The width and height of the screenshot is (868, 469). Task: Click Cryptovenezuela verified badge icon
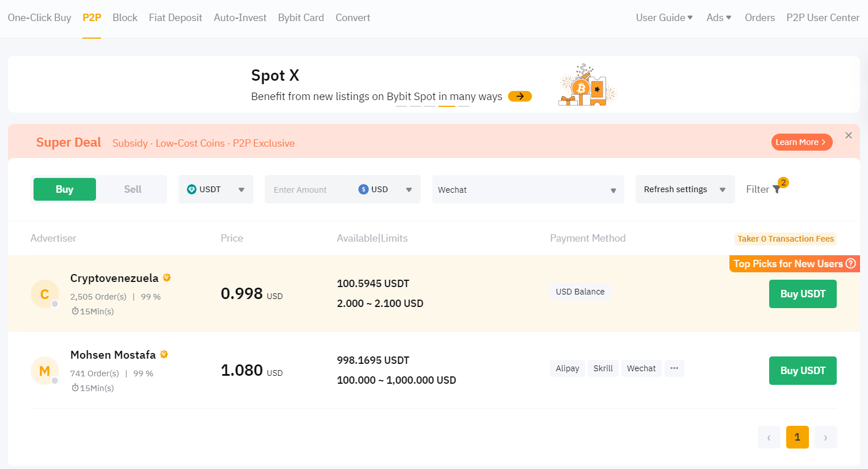[x=166, y=277]
